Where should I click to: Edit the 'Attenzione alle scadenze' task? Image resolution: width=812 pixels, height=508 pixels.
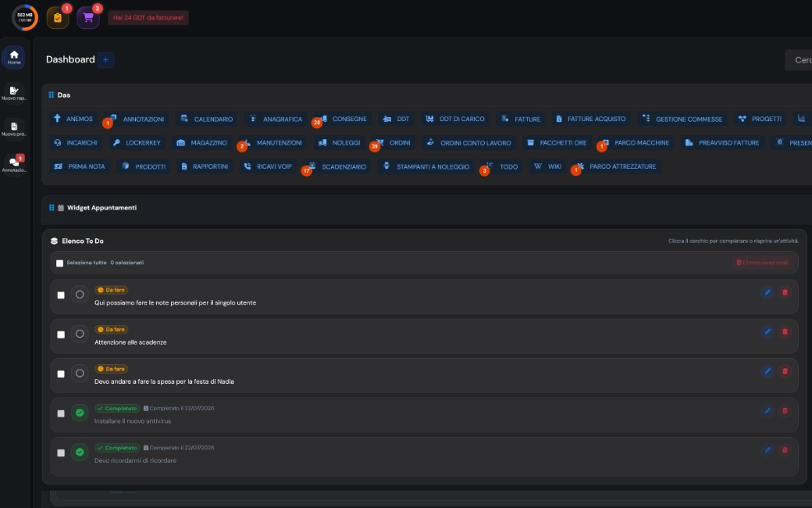tap(767, 331)
